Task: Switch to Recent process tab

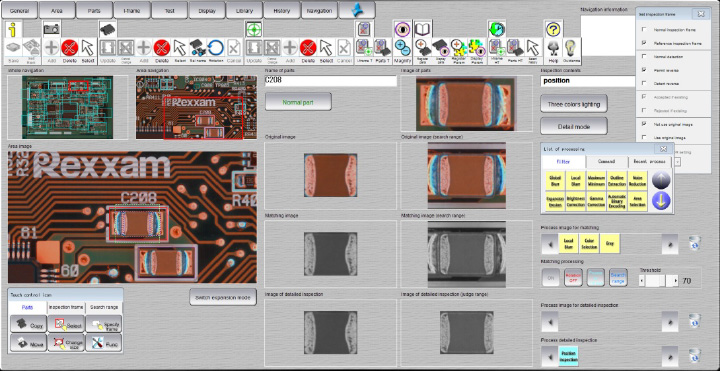Action: click(649, 162)
